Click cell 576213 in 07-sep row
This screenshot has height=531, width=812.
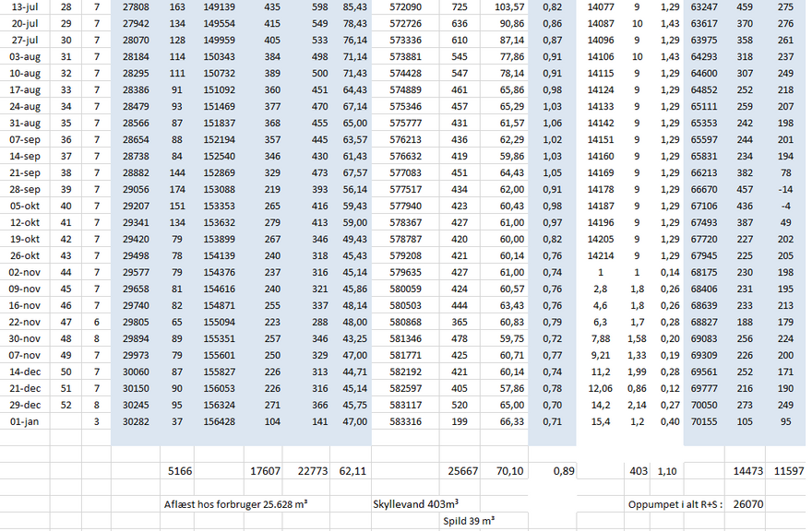click(x=405, y=140)
